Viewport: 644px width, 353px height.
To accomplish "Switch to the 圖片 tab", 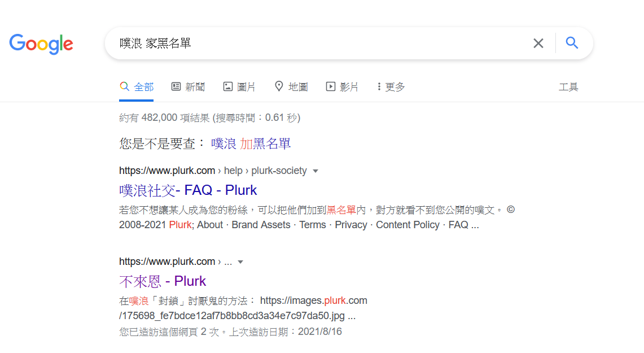I will click(239, 87).
